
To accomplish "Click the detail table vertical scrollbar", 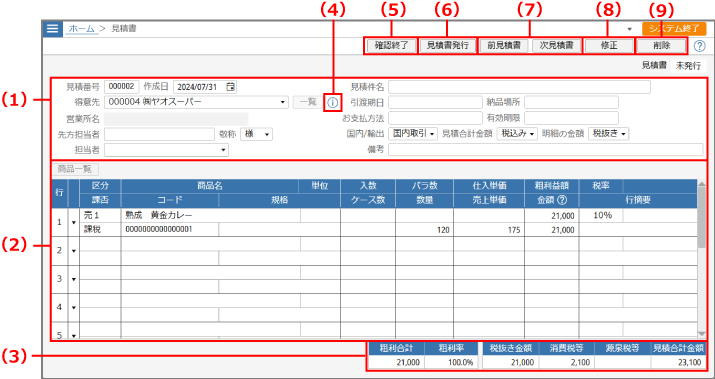I will [702, 259].
